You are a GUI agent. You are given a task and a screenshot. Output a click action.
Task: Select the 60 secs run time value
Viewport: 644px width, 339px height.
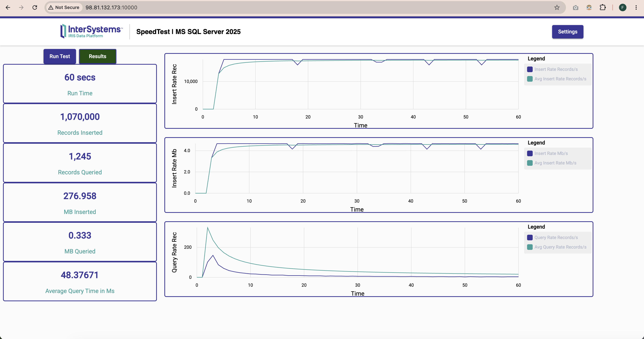tap(80, 77)
